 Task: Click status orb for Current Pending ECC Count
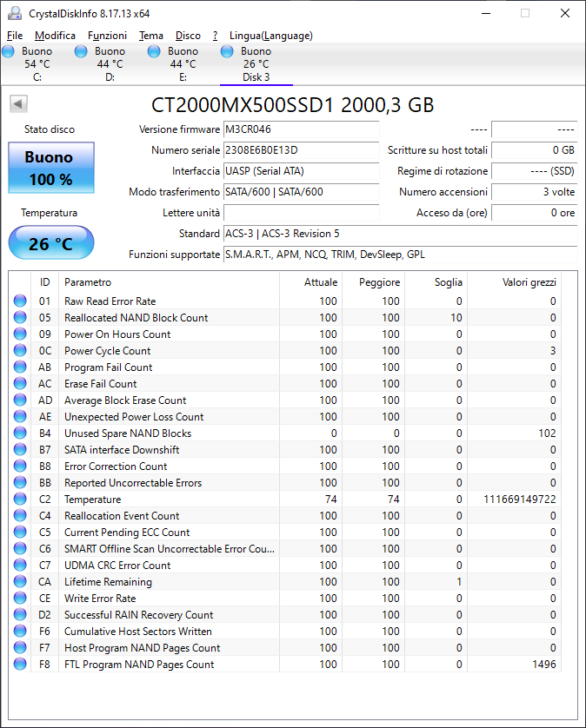pos(20,532)
